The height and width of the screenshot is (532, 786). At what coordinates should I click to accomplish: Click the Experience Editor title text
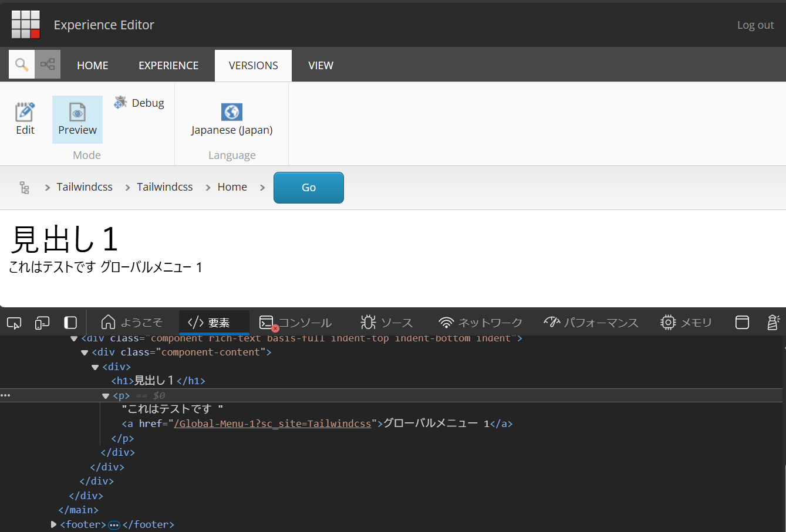[x=104, y=25]
